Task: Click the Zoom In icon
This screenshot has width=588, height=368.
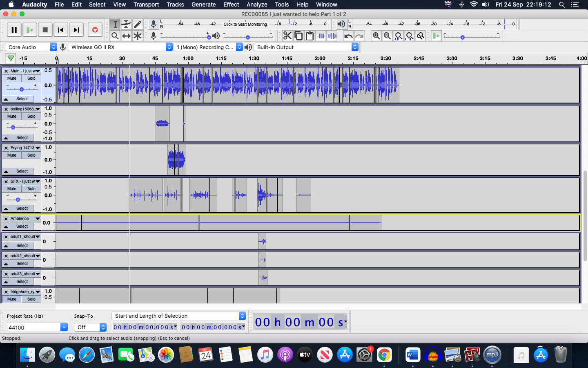Action: [376, 36]
